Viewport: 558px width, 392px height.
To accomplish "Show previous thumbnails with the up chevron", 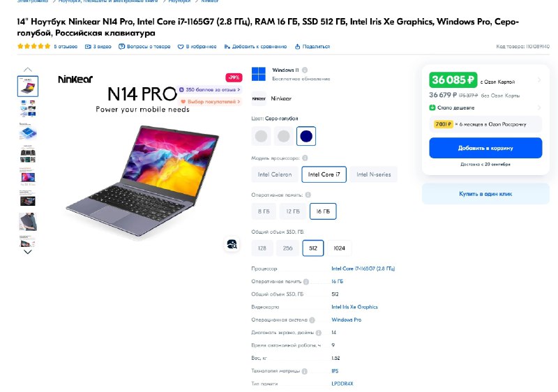I will click(x=28, y=70).
